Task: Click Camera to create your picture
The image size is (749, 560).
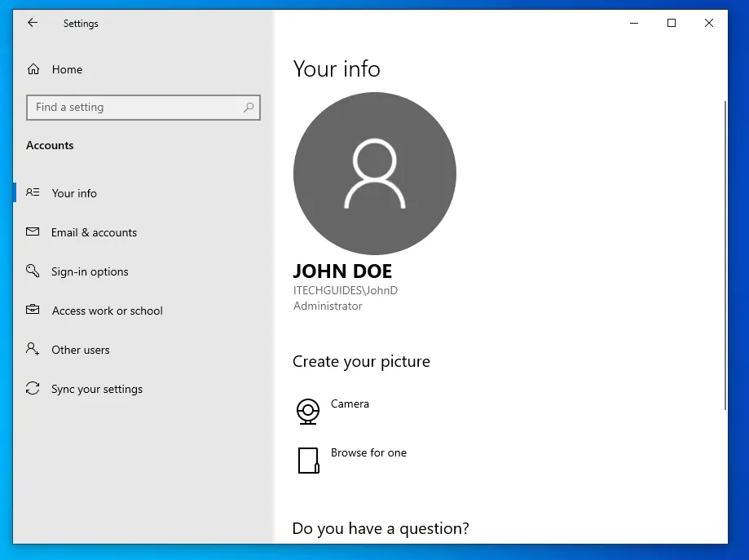Action: pyautogui.click(x=350, y=403)
